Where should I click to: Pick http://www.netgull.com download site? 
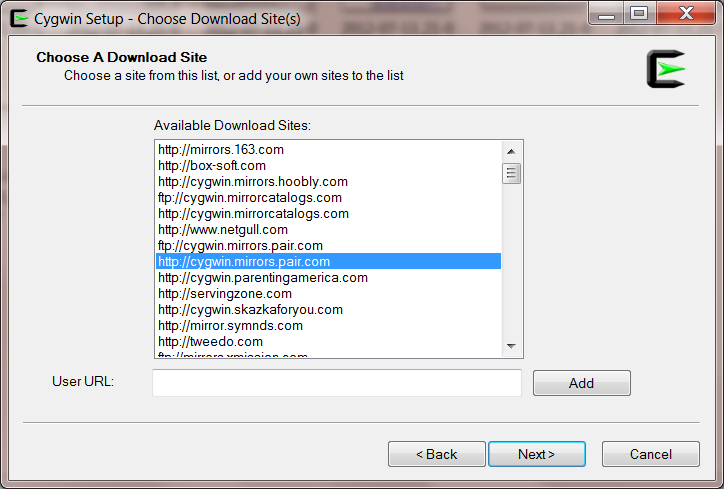(328, 229)
